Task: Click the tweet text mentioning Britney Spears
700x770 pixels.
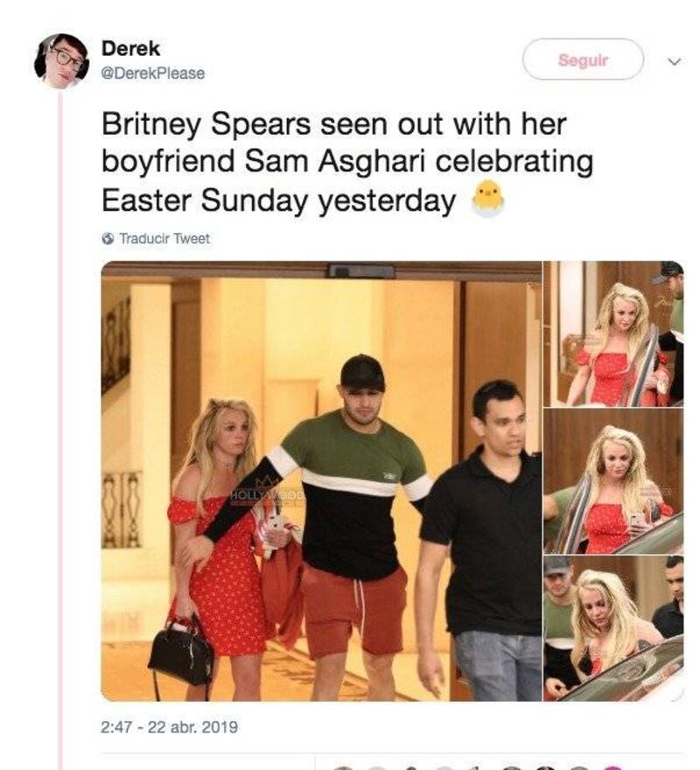Action: (x=347, y=163)
